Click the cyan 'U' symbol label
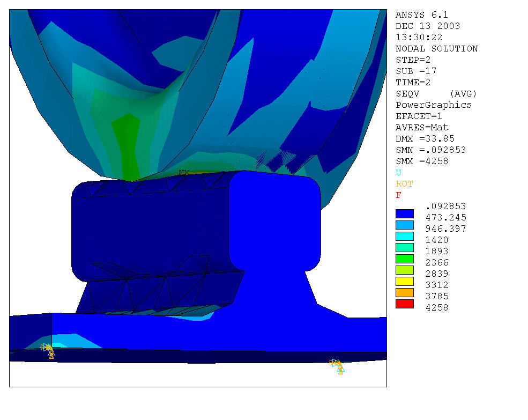The image size is (528, 420). tap(398, 173)
